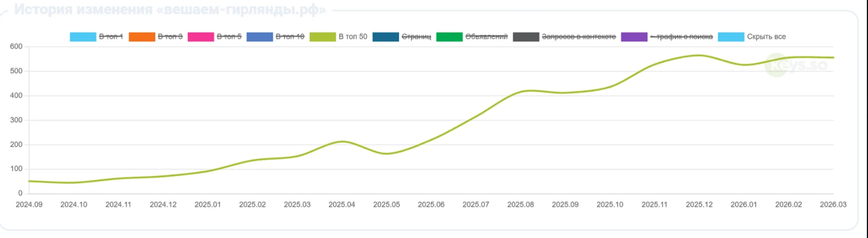
Task: Click the line's peak at 2025.12
Action: coord(699,56)
